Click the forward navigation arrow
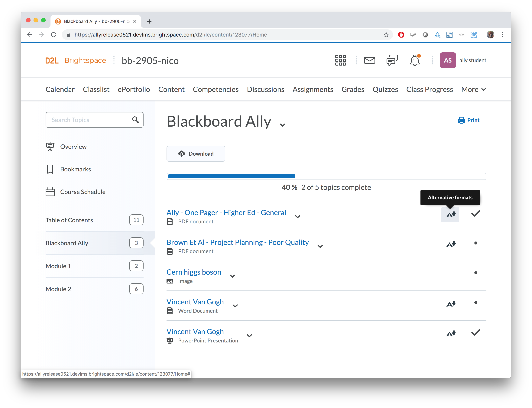Viewport: 532px width, 408px height. (41, 35)
